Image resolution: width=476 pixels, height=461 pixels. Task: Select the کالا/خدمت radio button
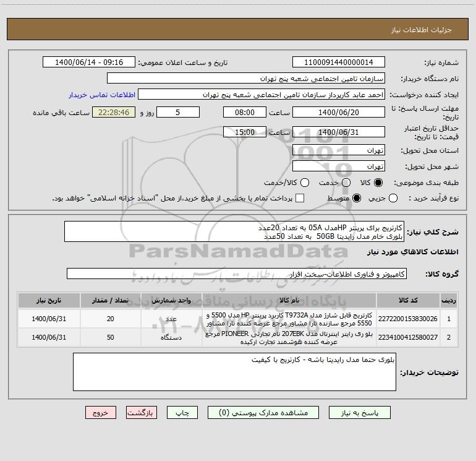(x=305, y=183)
